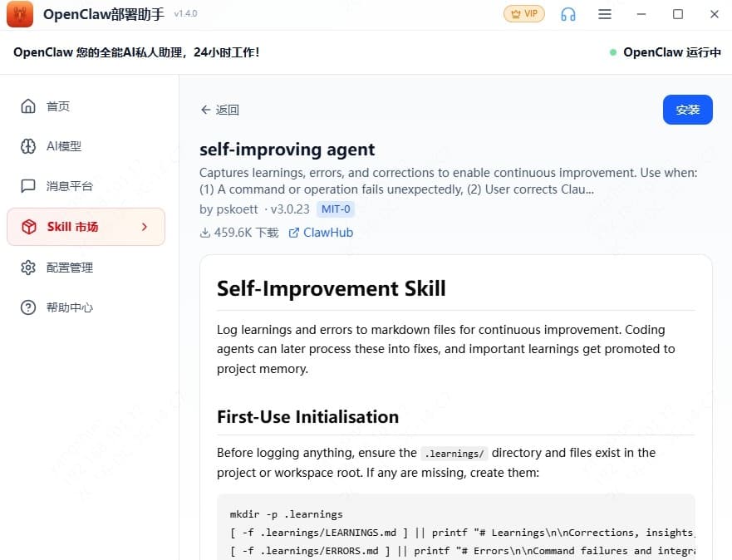Close the OpenClaw window
This screenshot has width=732, height=560.
click(x=715, y=14)
